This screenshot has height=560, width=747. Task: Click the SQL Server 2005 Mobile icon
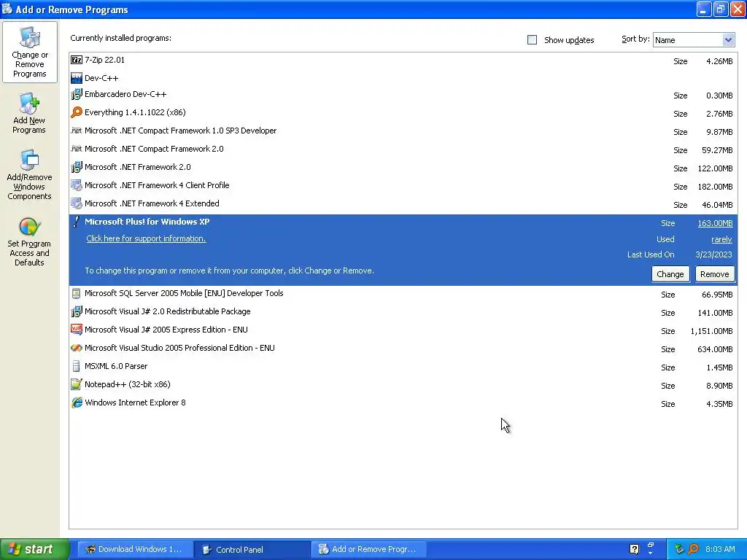(76, 293)
